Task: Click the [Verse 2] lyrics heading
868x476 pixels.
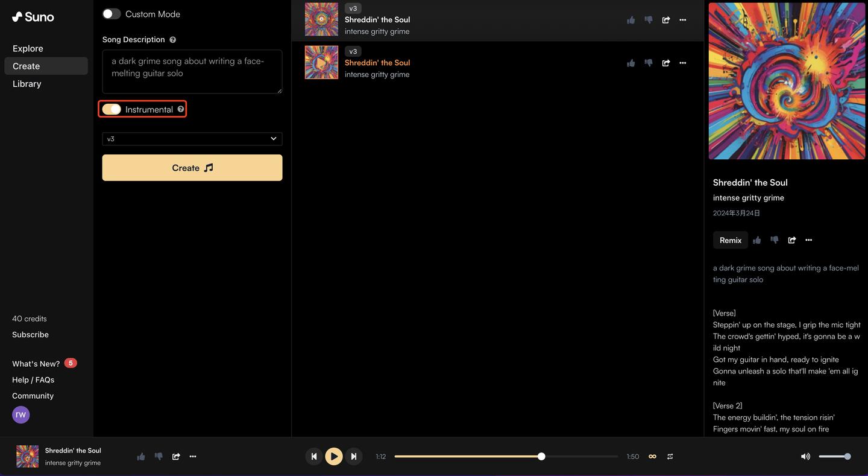Action: click(x=728, y=405)
